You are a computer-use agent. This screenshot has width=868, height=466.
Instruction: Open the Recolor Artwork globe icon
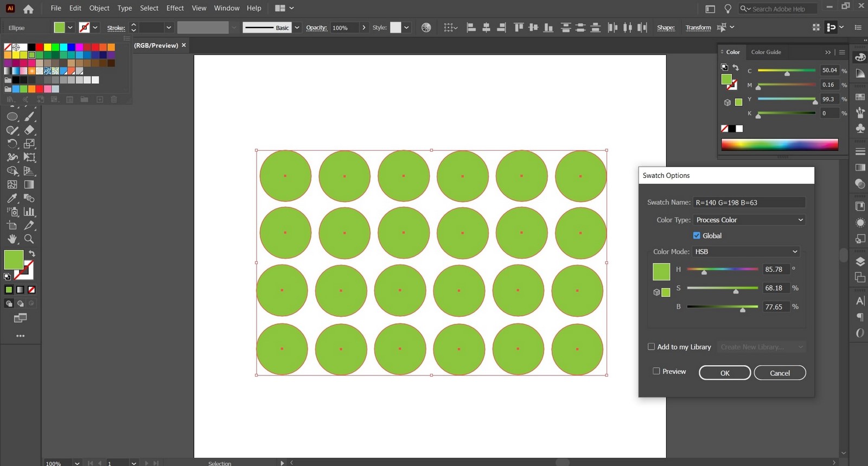[x=426, y=28]
